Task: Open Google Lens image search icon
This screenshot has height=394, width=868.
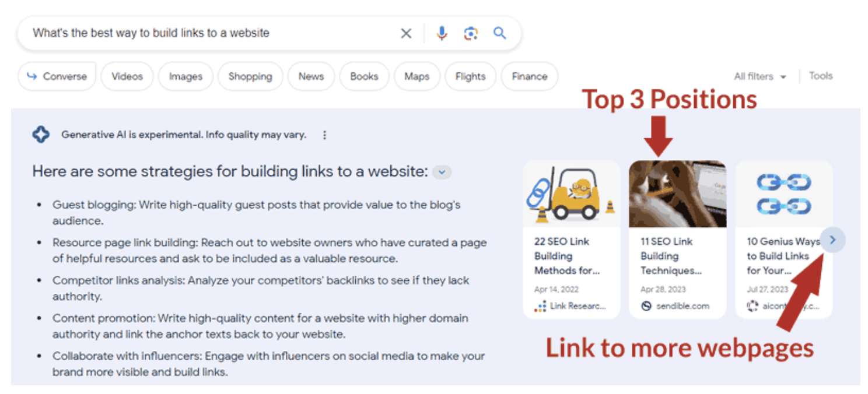Action: pos(471,33)
